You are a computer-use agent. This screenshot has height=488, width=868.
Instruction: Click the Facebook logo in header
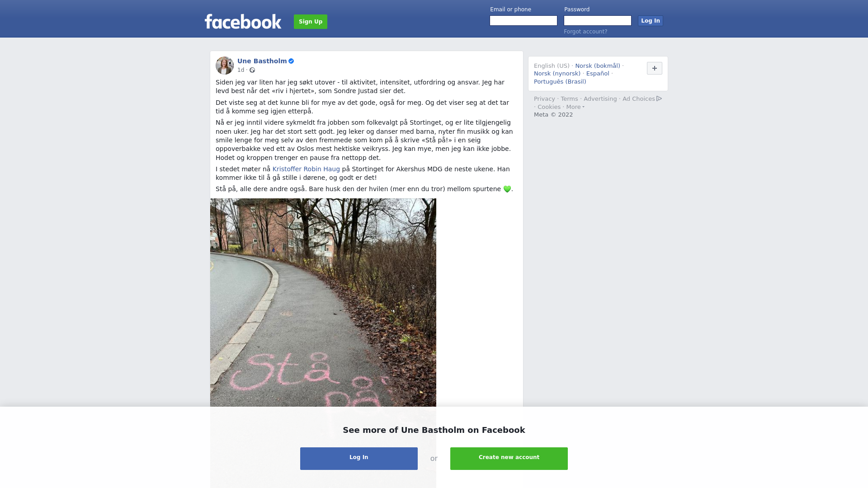(243, 21)
